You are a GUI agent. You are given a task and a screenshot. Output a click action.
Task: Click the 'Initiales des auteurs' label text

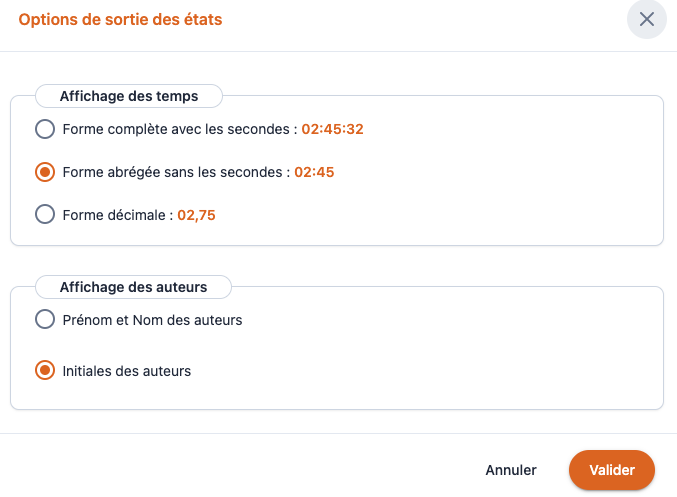coord(126,371)
